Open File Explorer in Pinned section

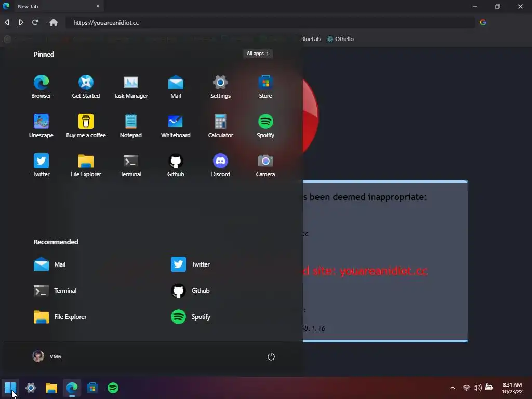tap(86, 165)
